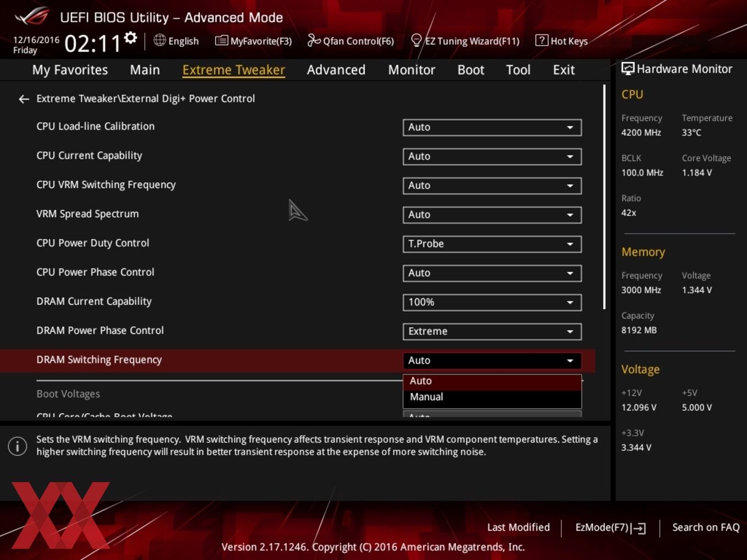Select DRAM Power Phase Control label
This screenshot has width=747, height=560.
click(100, 330)
